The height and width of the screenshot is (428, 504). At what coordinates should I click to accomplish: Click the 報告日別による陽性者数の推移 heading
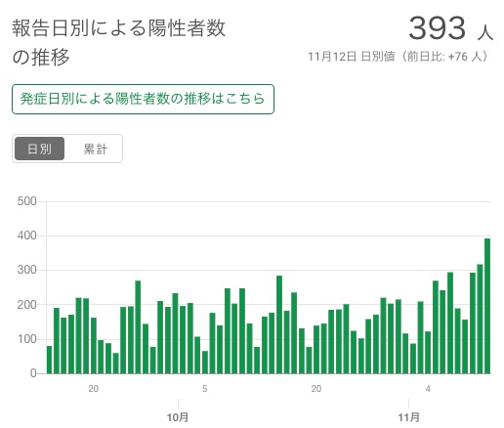tap(119, 42)
